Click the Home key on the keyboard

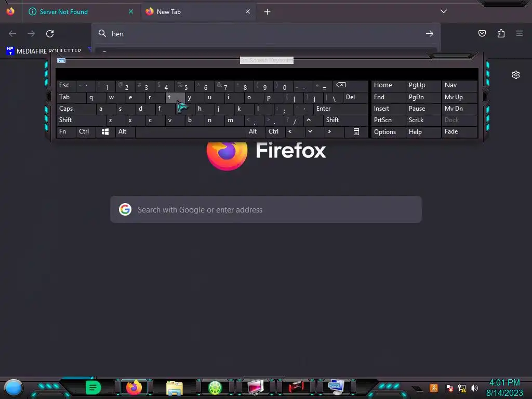click(388, 86)
